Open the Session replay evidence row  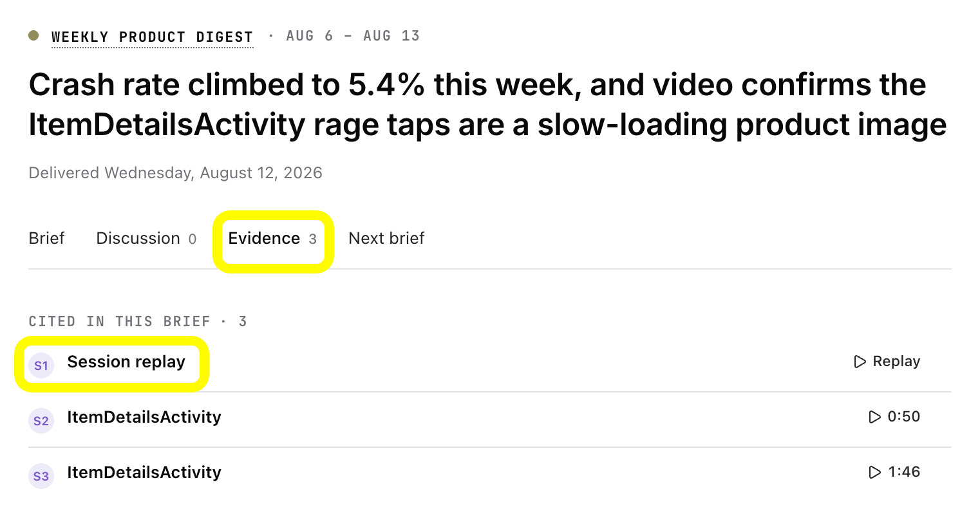(x=490, y=364)
